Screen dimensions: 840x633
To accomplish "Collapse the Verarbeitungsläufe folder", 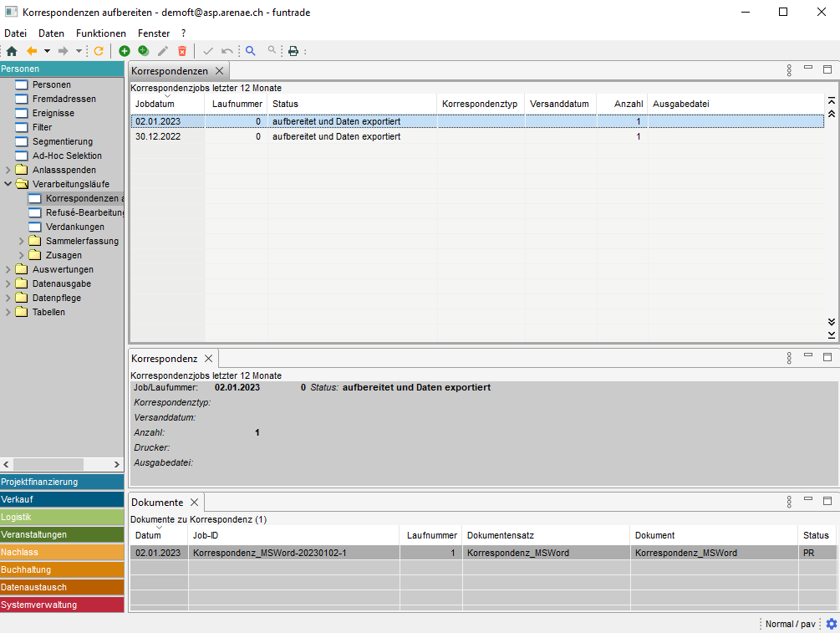I will pyautogui.click(x=8, y=184).
